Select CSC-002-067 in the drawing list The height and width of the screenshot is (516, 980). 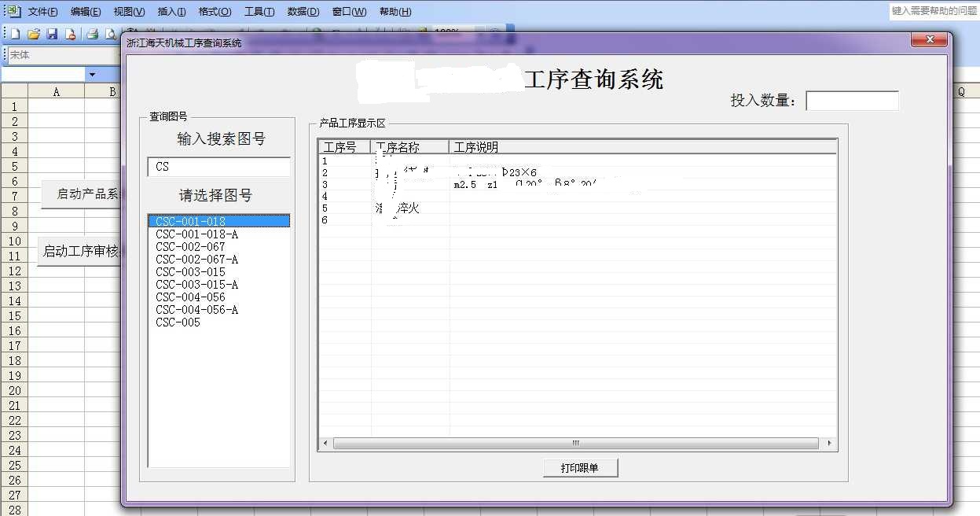coord(218,246)
